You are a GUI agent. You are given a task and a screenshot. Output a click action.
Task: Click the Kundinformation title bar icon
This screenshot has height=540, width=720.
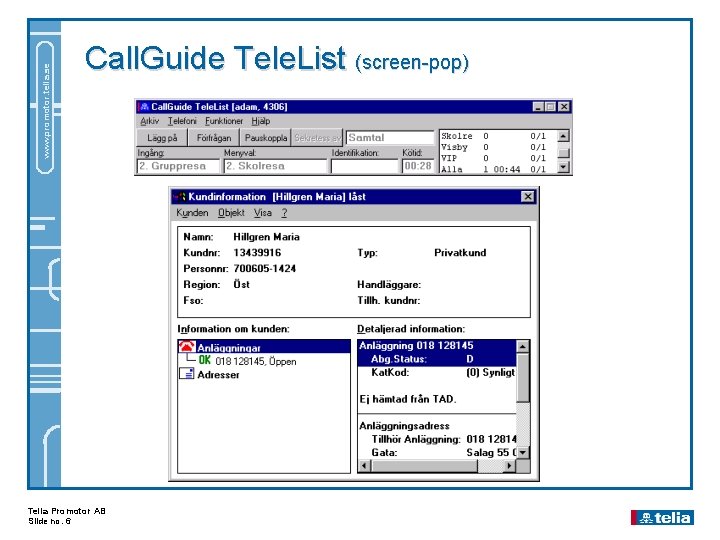click(180, 197)
